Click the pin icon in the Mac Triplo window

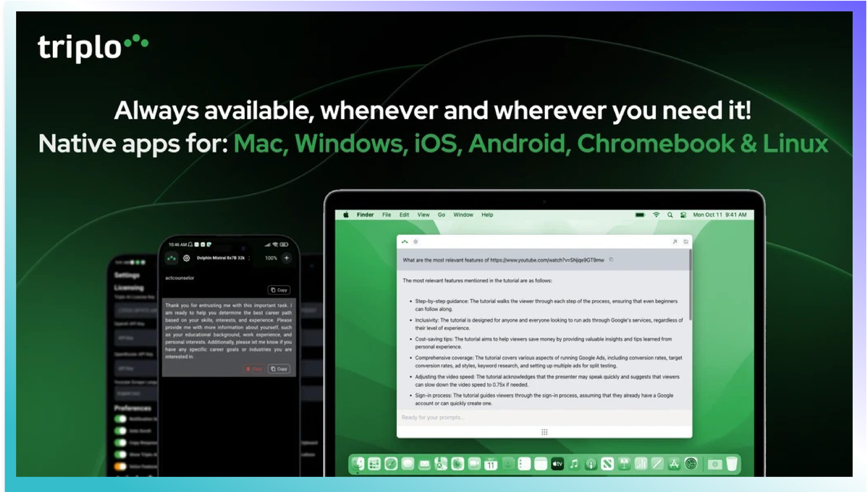675,242
